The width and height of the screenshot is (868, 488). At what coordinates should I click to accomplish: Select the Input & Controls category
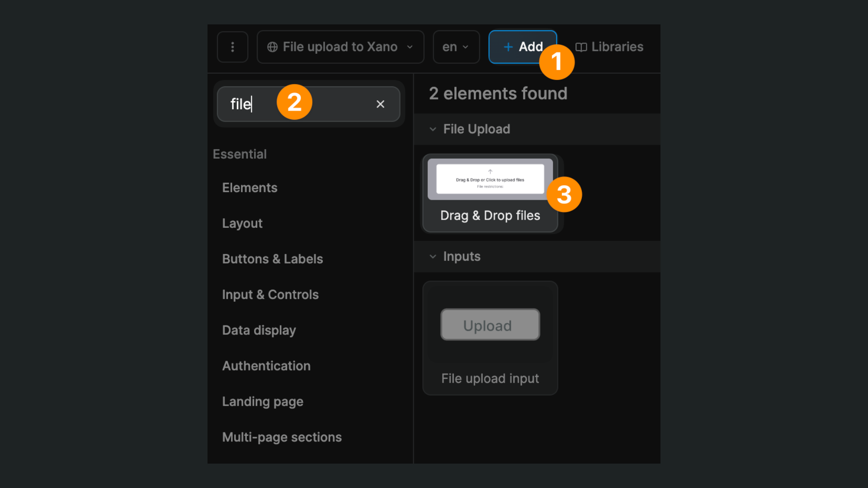(270, 294)
